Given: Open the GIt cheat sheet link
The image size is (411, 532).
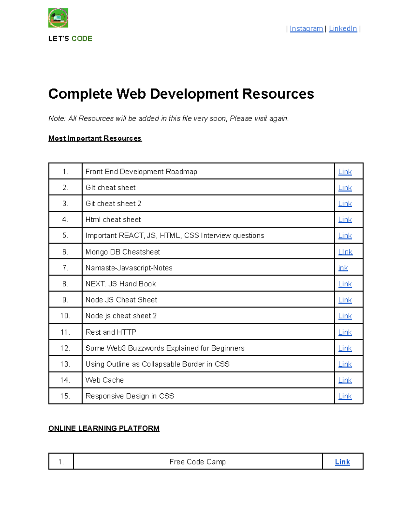Looking at the screenshot, I should pos(345,187).
